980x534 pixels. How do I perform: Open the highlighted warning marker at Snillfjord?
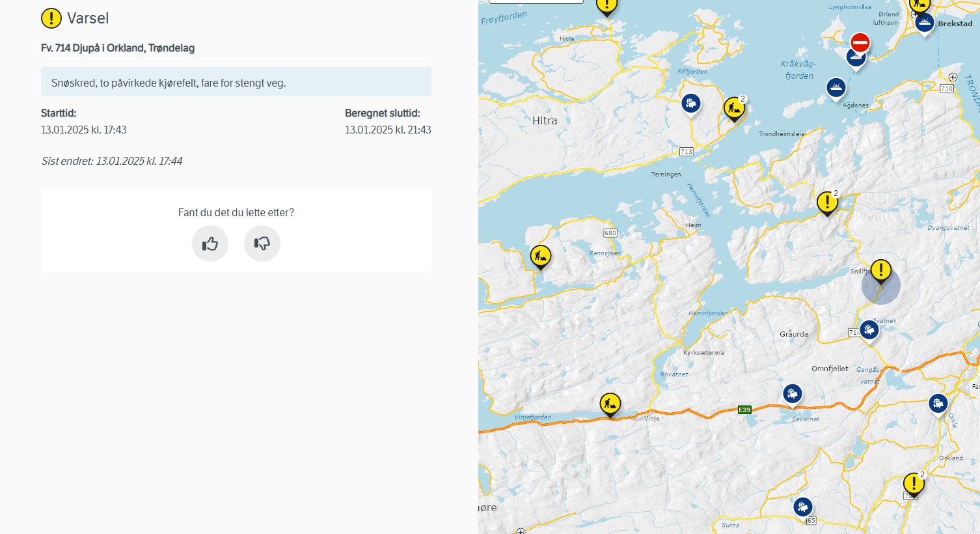coord(880,270)
